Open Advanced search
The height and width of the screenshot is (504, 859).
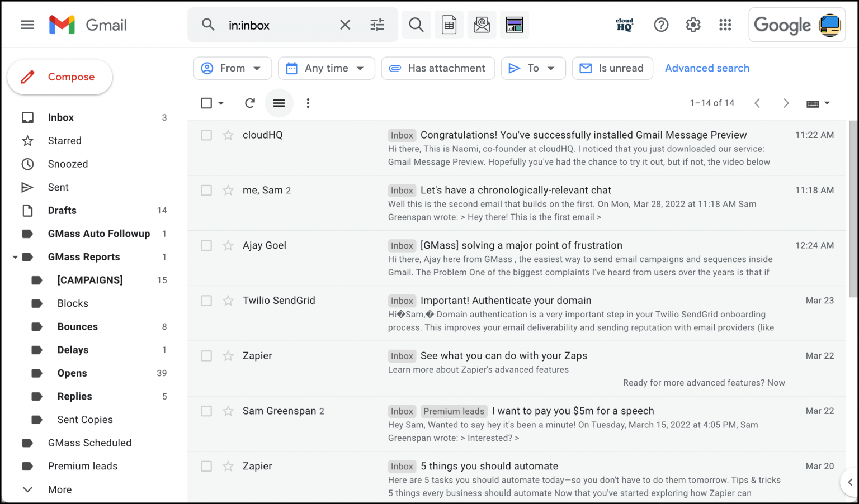click(x=707, y=68)
